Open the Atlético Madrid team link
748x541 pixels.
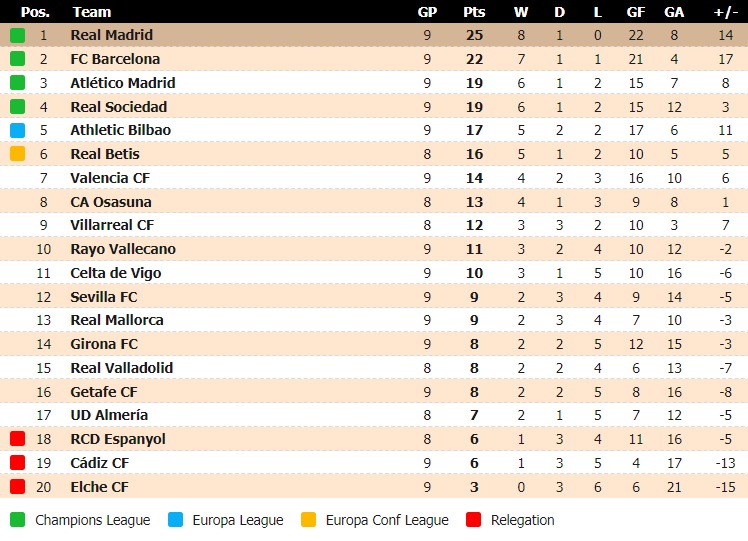(123, 83)
